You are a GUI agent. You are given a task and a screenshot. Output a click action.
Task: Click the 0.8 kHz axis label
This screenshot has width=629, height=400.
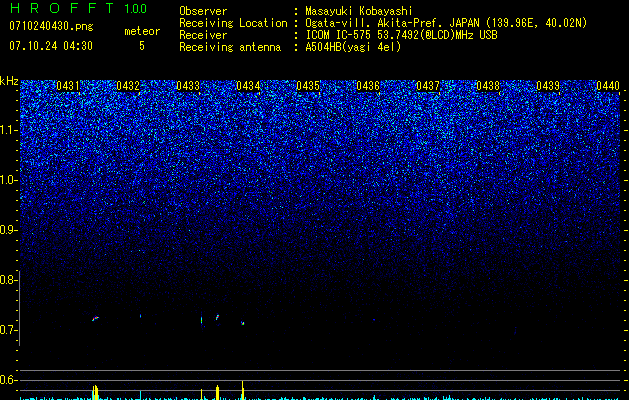pos(8,280)
